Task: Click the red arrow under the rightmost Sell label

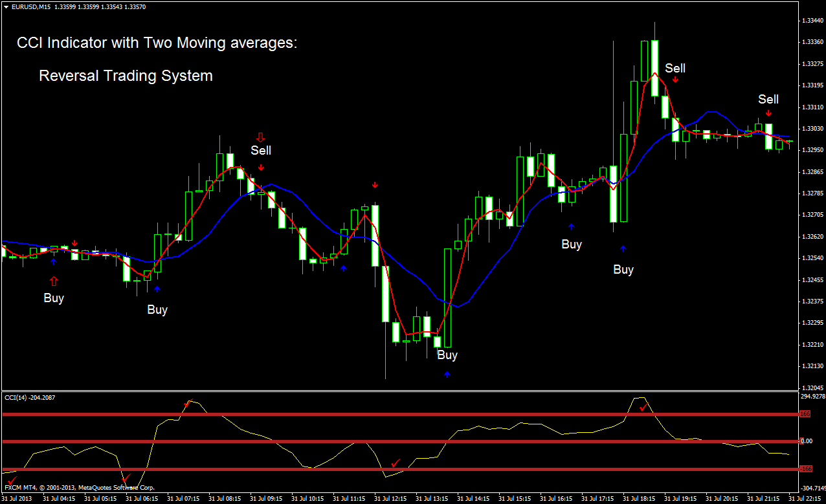Action: click(x=768, y=113)
